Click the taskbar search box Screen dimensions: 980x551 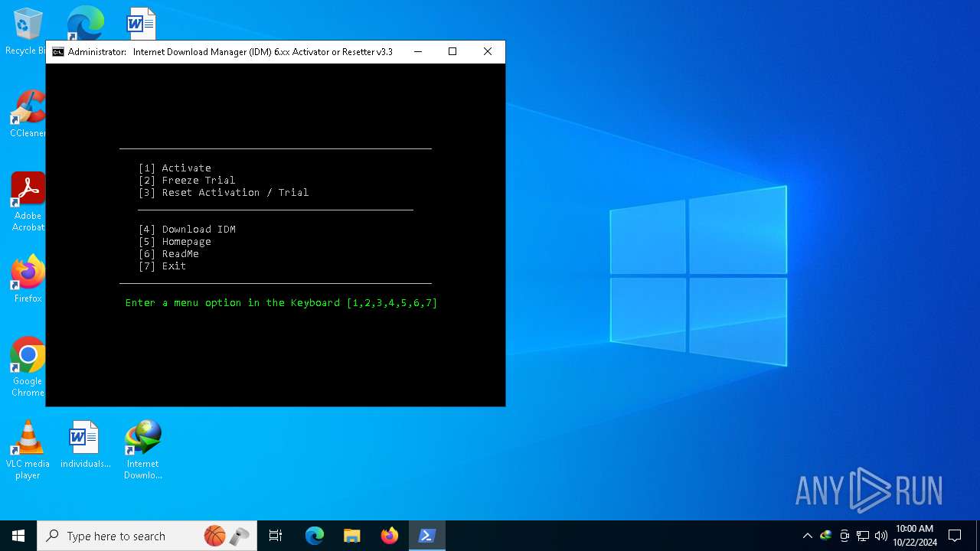[x=147, y=536]
